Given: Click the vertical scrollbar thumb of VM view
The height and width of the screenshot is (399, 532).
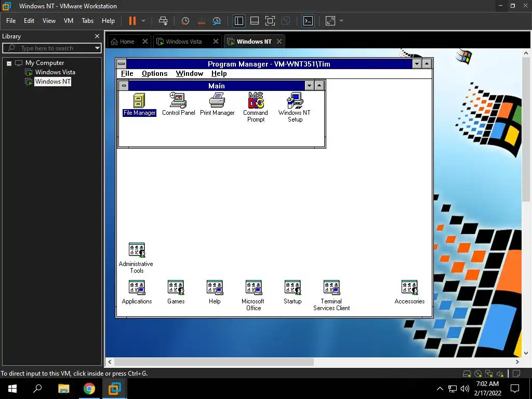Looking at the screenshot, I should pos(526,129).
